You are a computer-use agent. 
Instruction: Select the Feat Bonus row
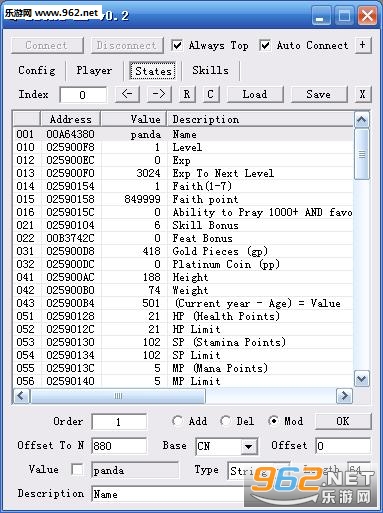[183, 238]
